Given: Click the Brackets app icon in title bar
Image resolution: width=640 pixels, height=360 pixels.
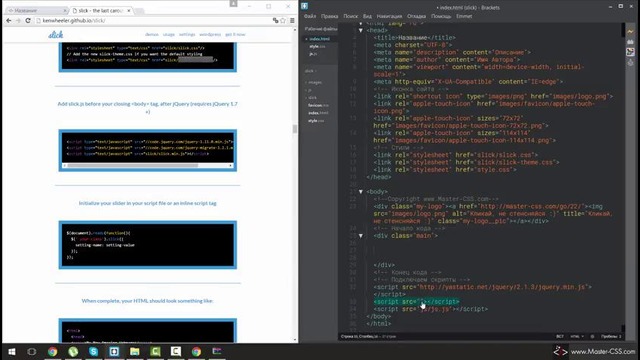Looking at the screenshot, I should [304, 6].
